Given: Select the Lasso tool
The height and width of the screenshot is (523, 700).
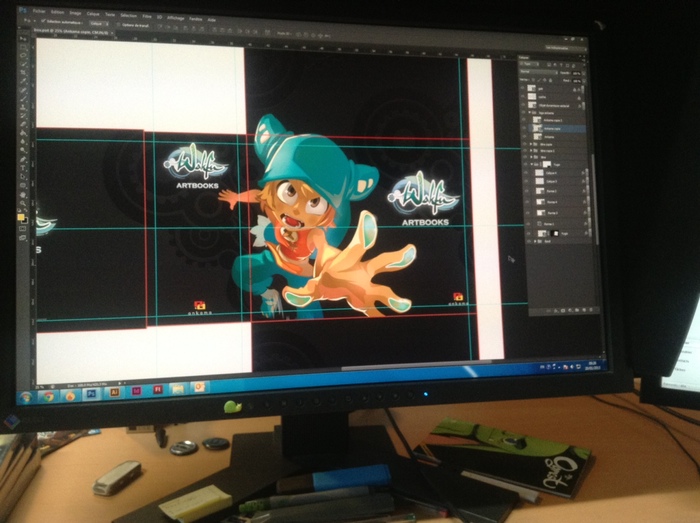Looking at the screenshot, I should click(23, 55).
